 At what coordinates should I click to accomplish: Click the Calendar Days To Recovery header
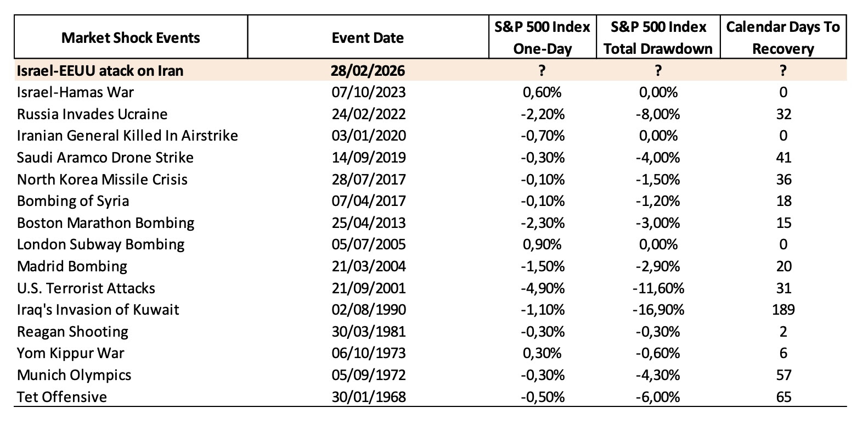click(783, 37)
